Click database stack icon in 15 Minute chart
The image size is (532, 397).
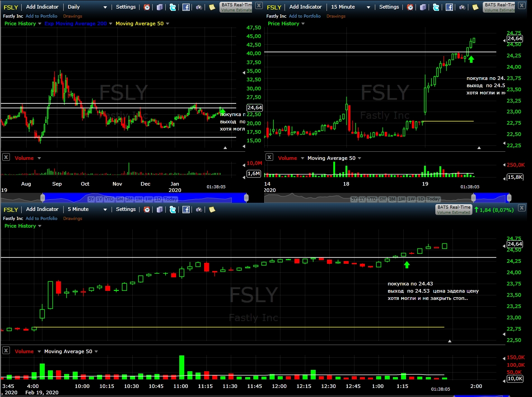(423, 7)
